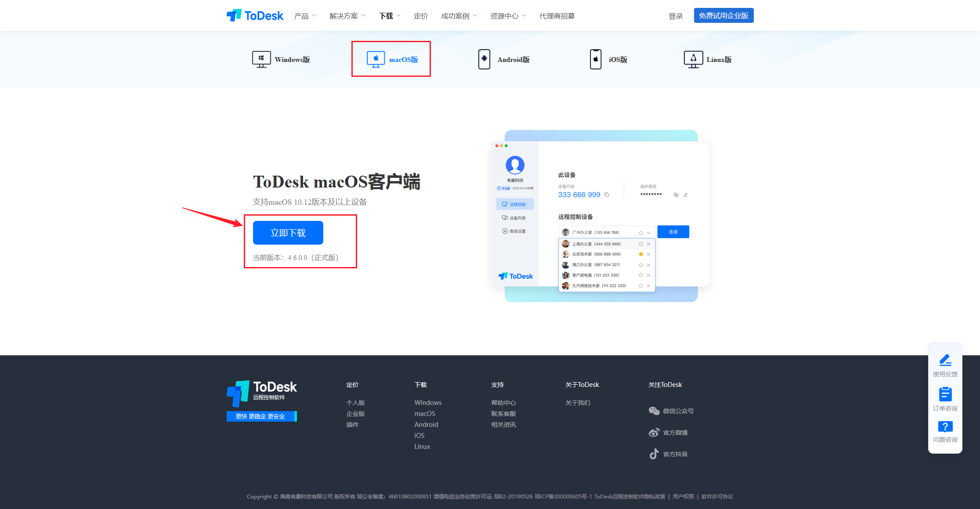
Task: Select the Linux版 monitor icon
Action: tap(693, 59)
